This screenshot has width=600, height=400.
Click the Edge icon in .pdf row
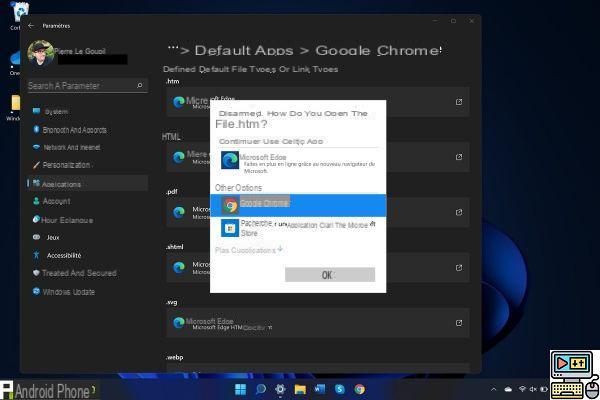tap(179, 212)
